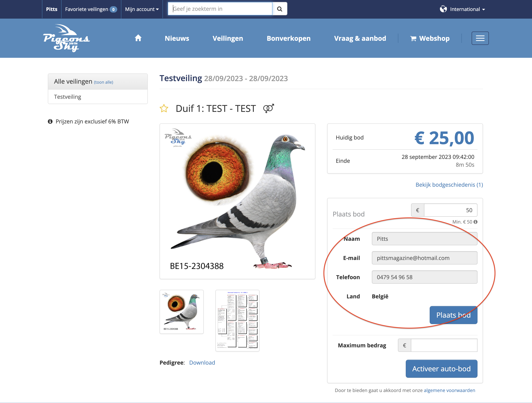Open the Bekijk bodgeschiedenis link
Viewport: 532px width, 403px height.
pyautogui.click(x=449, y=185)
